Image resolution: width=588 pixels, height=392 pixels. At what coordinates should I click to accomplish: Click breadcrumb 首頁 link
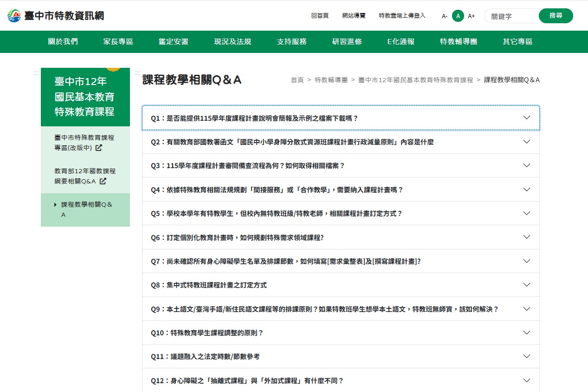(297, 80)
